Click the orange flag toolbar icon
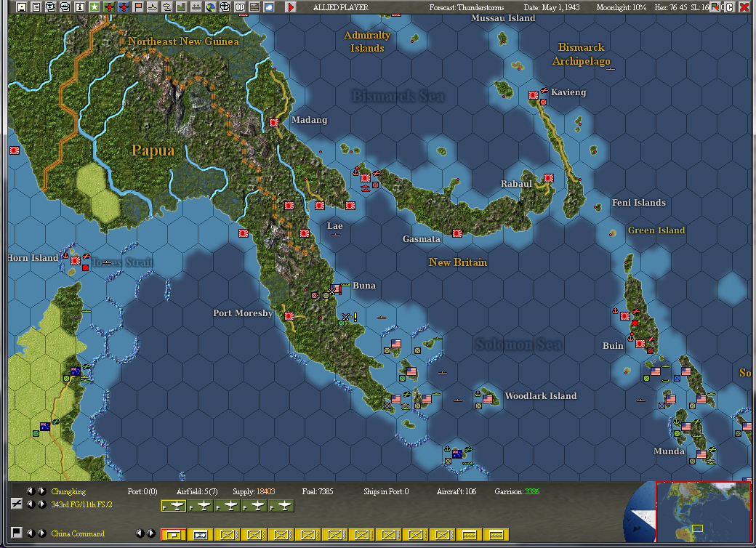 [138, 7]
